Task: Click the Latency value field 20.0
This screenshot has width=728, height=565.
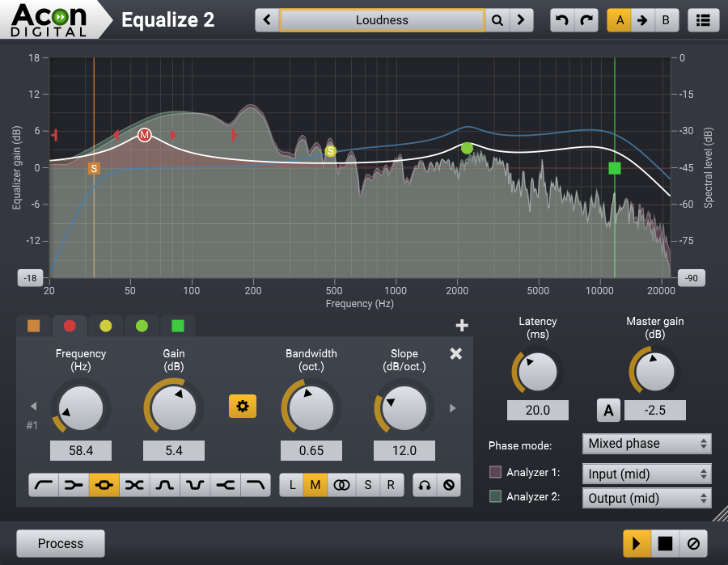Action: tap(538, 410)
